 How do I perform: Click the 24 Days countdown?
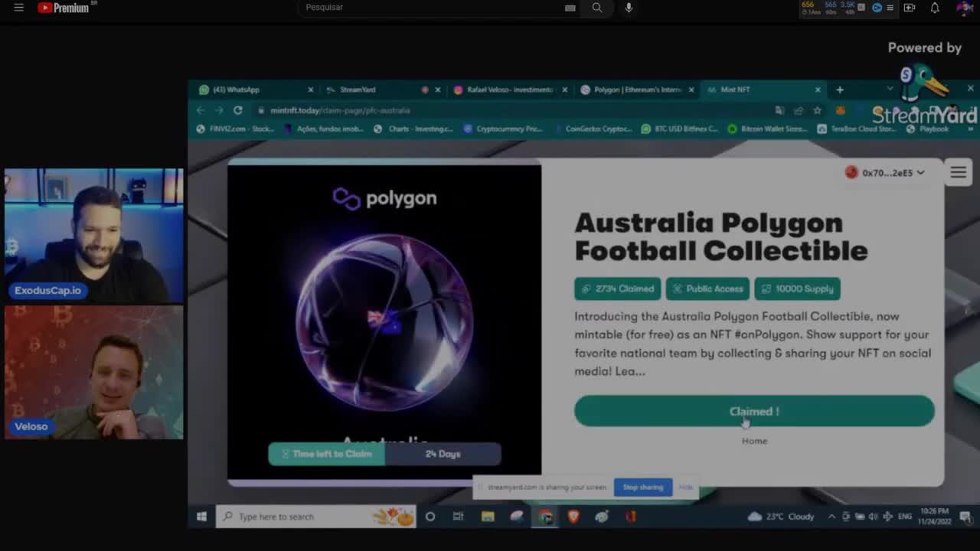click(x=443, y=454)
